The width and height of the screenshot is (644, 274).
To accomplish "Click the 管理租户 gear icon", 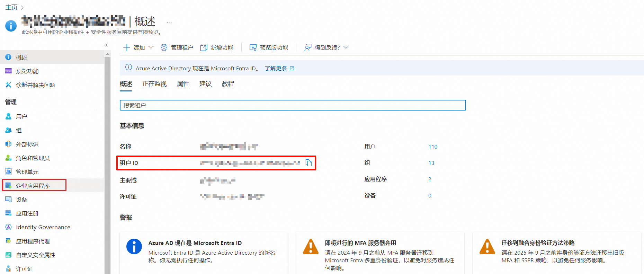I will (164, 47).
